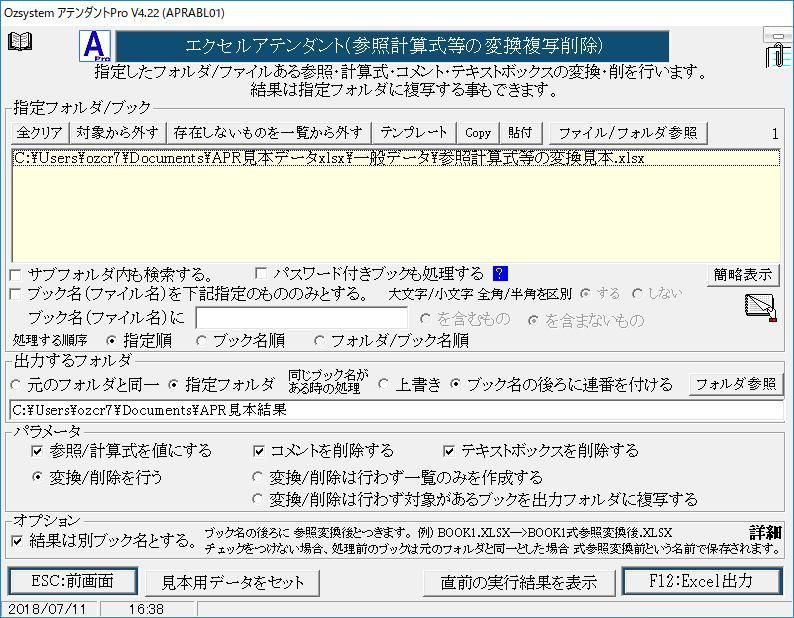Select 指定フォルダ output radio
This screenshot has width=794, height=618.
click(x=174, y=385)
